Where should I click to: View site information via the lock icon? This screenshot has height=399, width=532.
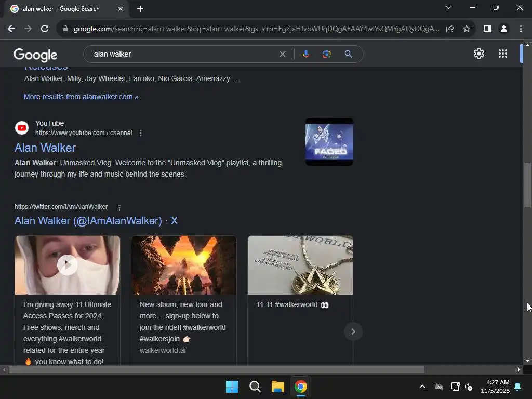[x=65, y=29]
